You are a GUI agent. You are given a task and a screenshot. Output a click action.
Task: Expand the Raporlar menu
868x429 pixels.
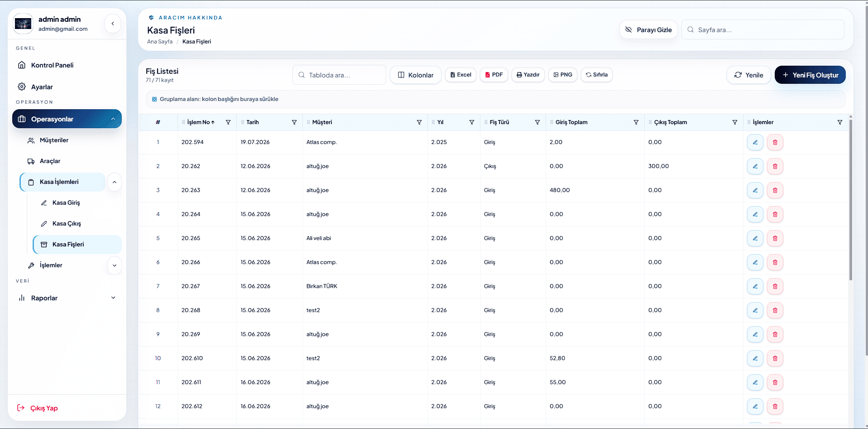(67, 298)
